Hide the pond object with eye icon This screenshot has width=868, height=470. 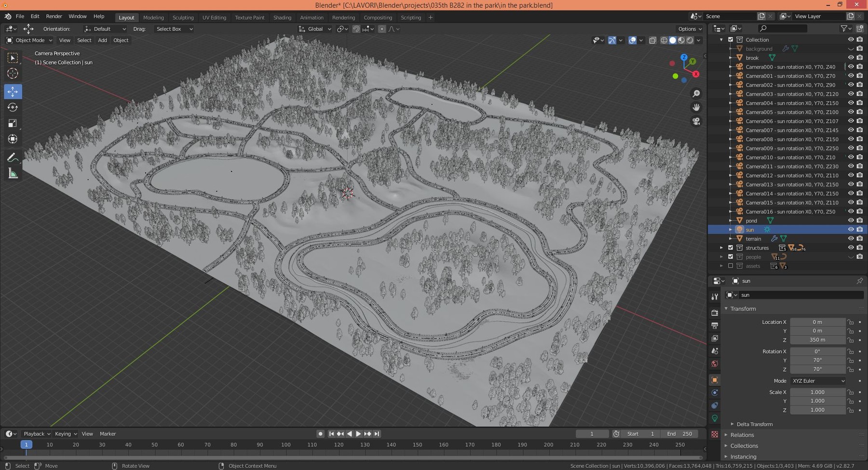coord(851,221)
